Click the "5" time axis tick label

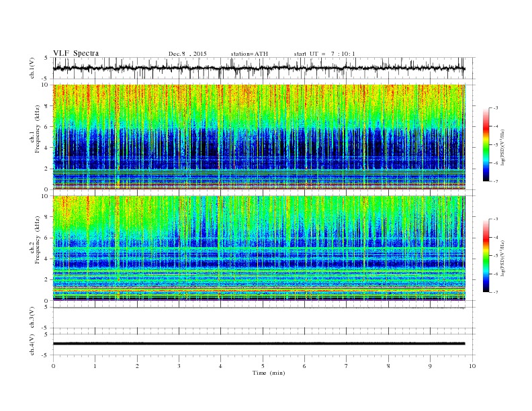click(x=263, y=366)
